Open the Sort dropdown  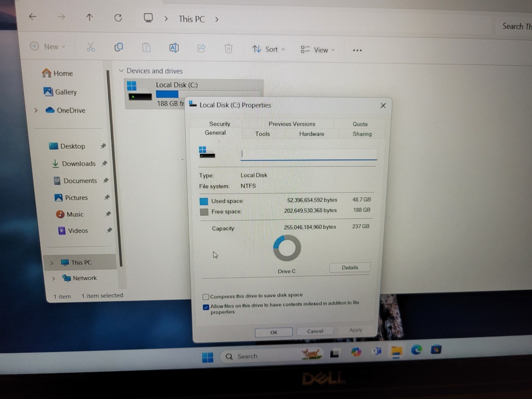(x=268, y=50)
